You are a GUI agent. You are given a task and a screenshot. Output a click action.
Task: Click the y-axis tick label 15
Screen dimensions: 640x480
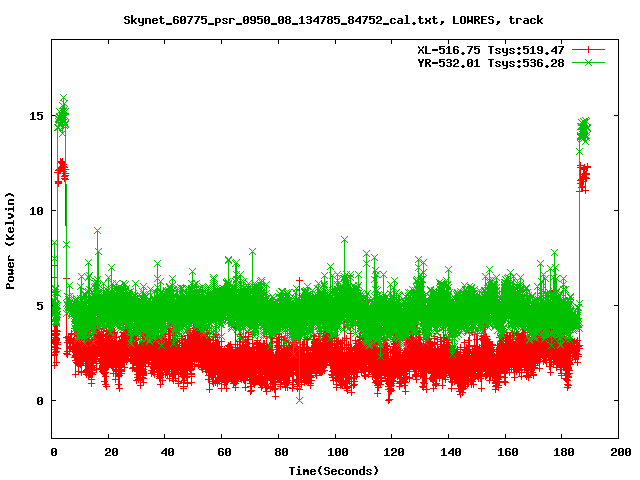(x=36, y=116)
